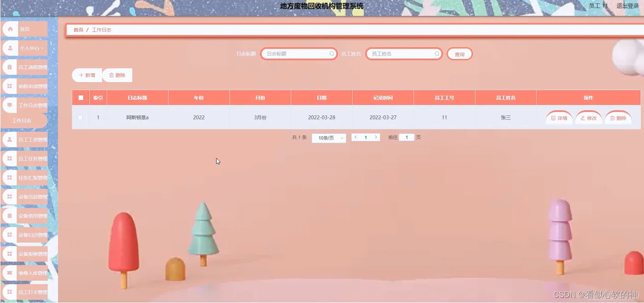Click the 工作日志 breadcrumb text
644x303 pixels.
[x=102, y=30]
